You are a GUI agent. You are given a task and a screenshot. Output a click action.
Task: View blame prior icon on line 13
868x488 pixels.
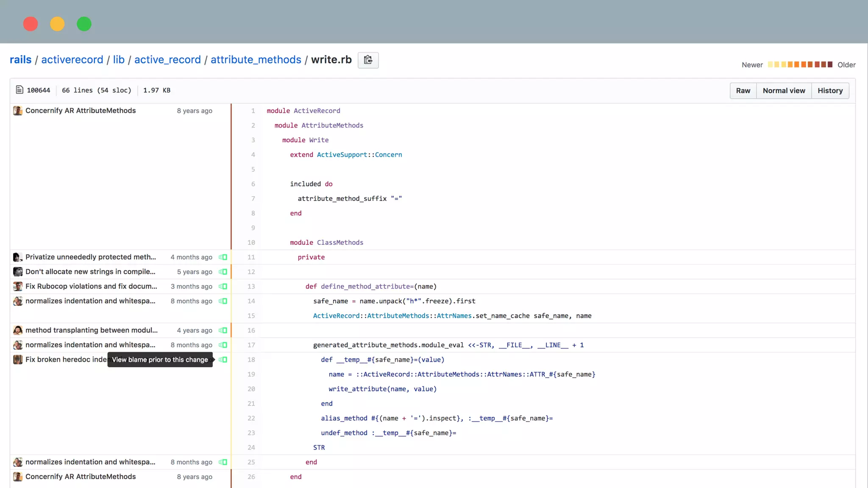(x=223, y=286)
